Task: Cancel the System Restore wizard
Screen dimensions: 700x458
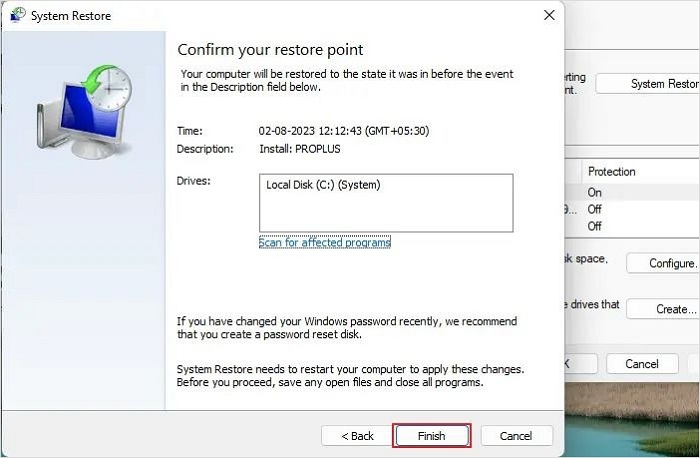Action: coord(516,436)
